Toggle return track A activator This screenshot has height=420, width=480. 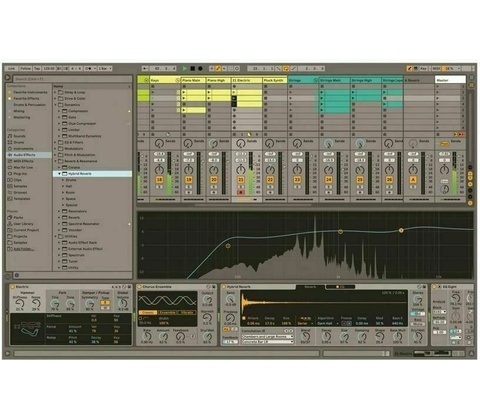(x=413, y=180)
